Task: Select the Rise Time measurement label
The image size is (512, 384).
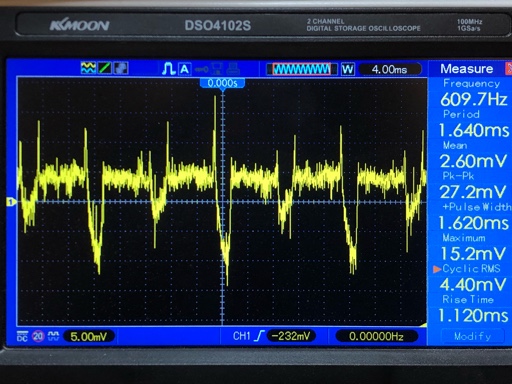Action: (x=468, y=300)
